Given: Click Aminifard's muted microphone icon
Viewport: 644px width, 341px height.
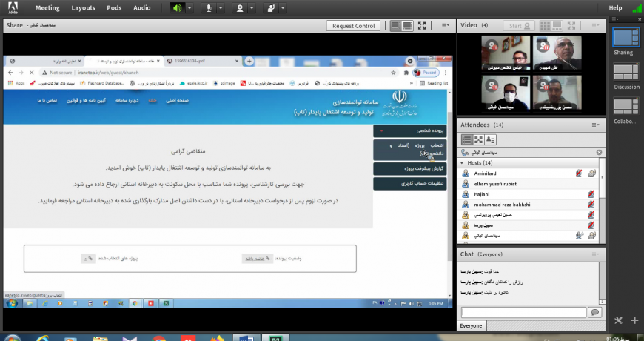Looking at the screenshot, I should 579,173.
